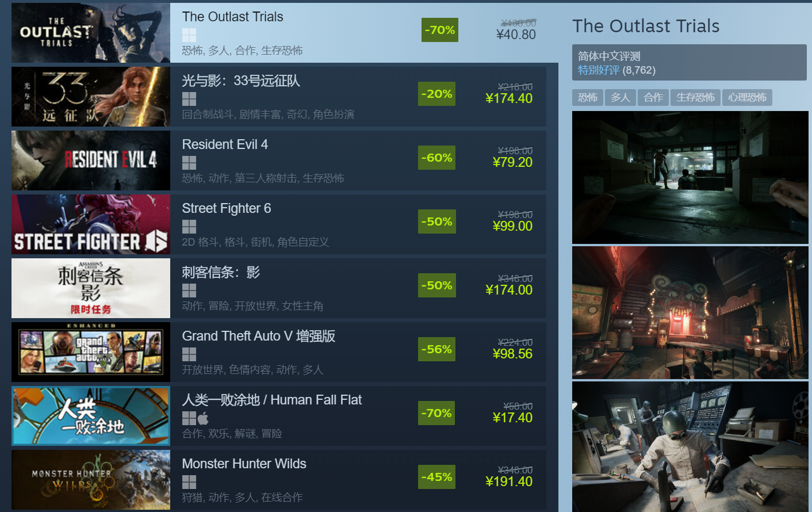This screenshot has width=812, height=512.
Task: Click Windows icon under Street Fighter 6
Action: click(189, 227)
